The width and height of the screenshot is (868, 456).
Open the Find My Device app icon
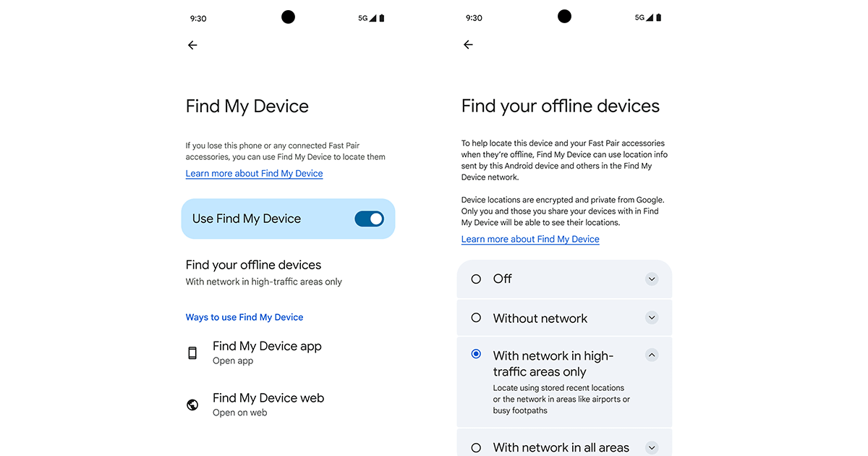(192, 352)
